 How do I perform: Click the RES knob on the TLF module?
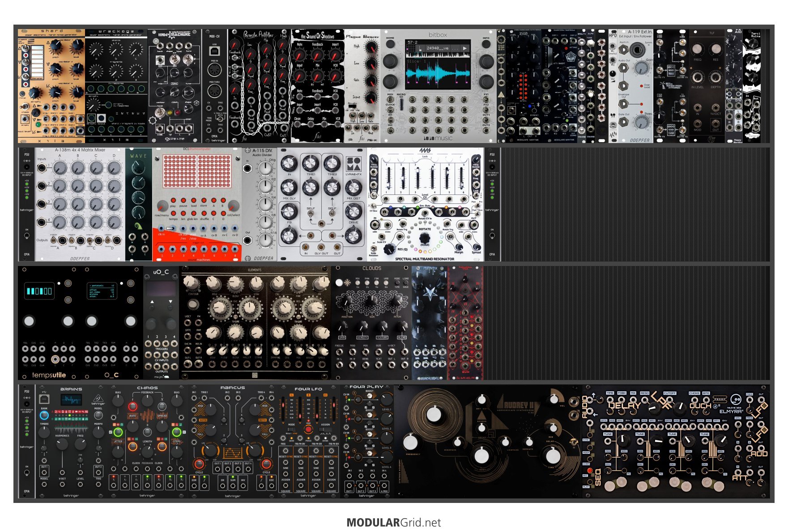(x=716, y=49)
